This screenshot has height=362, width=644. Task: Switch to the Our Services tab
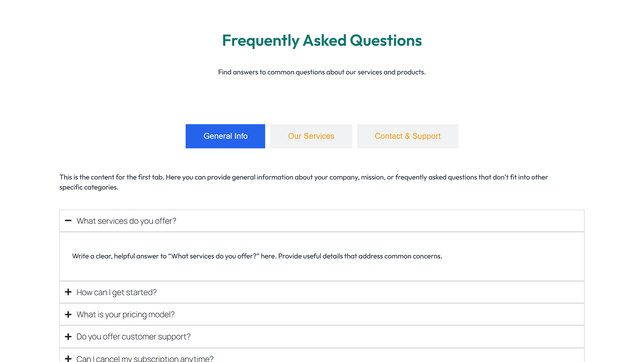point(311,136)
